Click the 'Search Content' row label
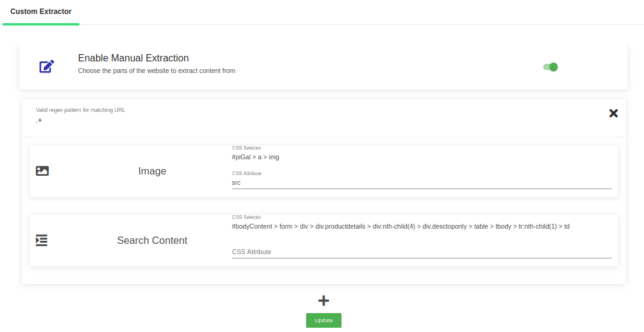Screen dimensions: 644x332 click(152, 241)
